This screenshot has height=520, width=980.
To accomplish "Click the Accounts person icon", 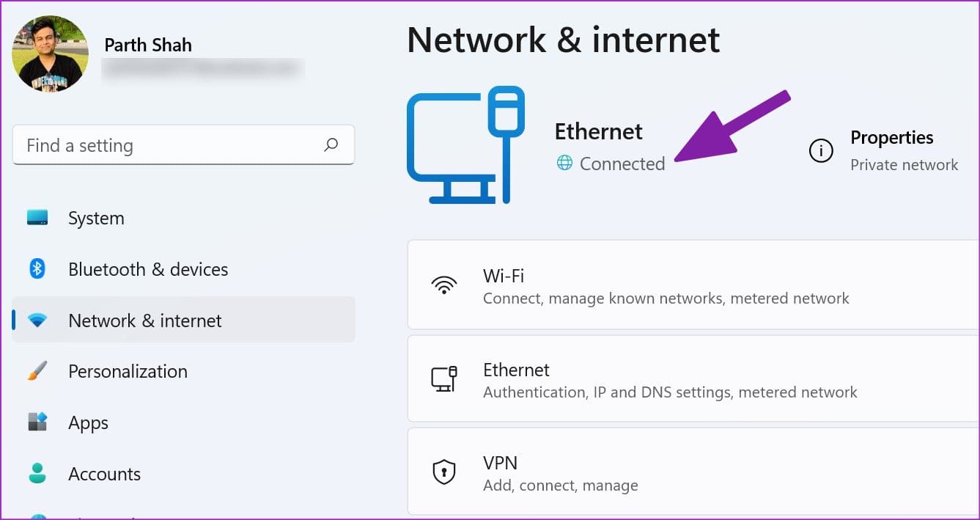I will (x=37, y=473).
